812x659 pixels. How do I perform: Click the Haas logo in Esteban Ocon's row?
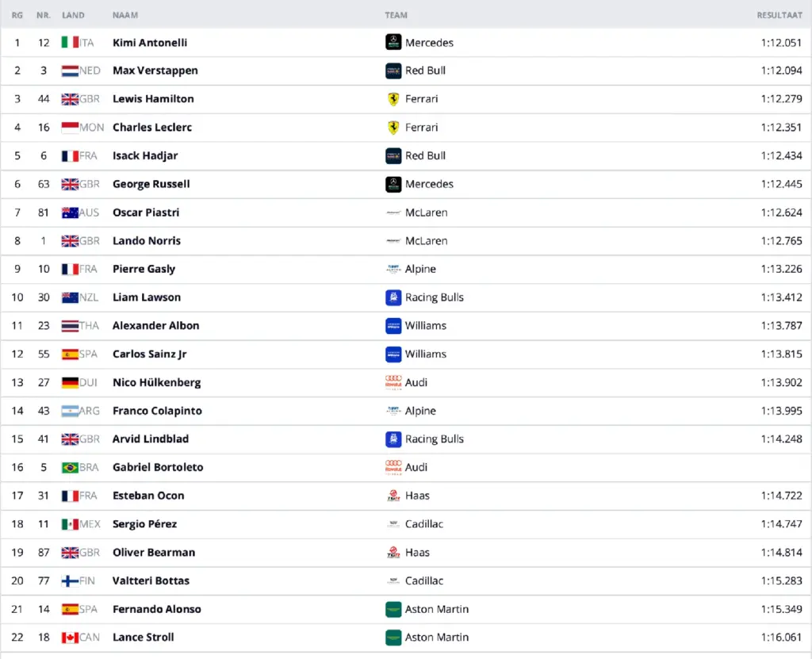[x=393, y=496]
